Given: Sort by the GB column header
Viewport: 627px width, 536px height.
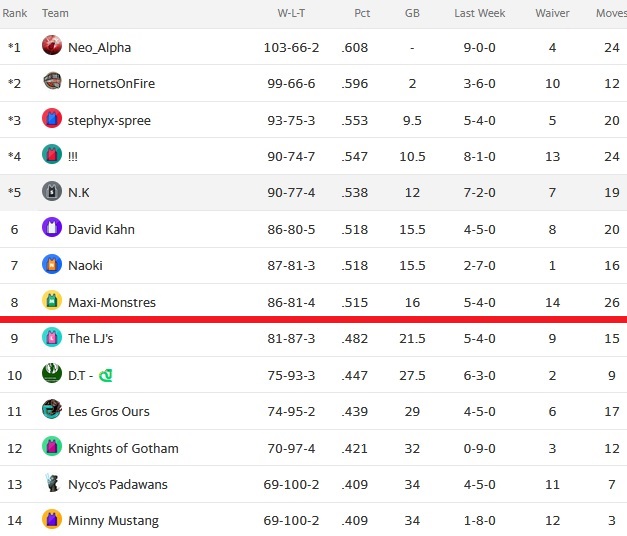Looking at the screenshot, I should 412,13.
